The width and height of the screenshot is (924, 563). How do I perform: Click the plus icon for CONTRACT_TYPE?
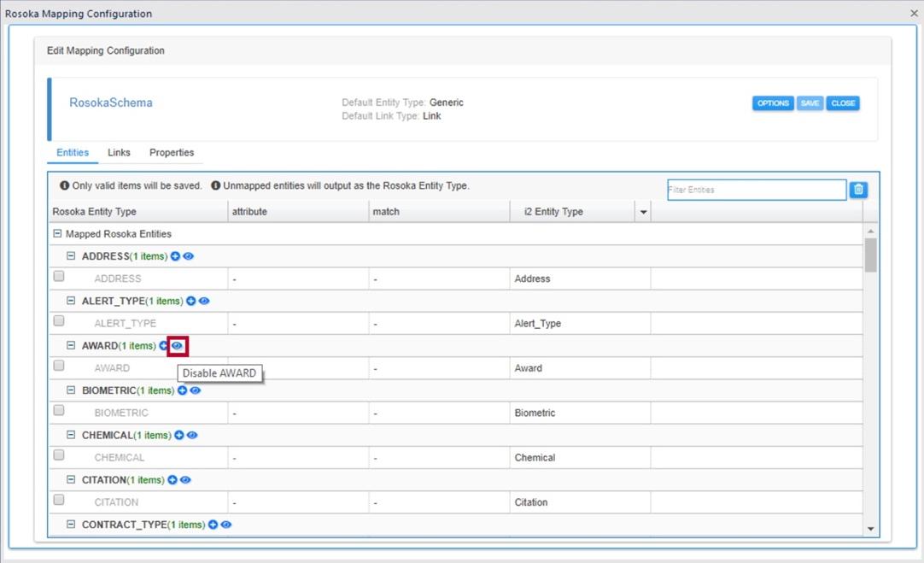click(213, 525)
